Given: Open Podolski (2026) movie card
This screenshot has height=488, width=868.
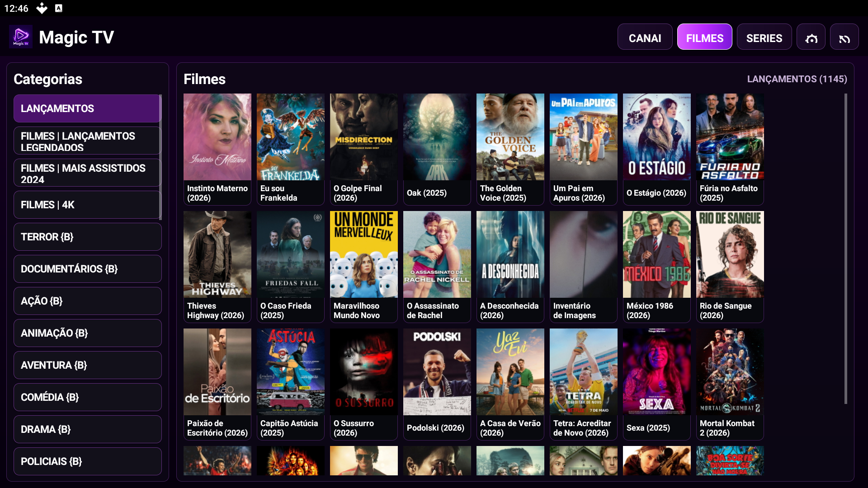Looking at the screenshot, I should pyautogui.click(x=437, y=384).
